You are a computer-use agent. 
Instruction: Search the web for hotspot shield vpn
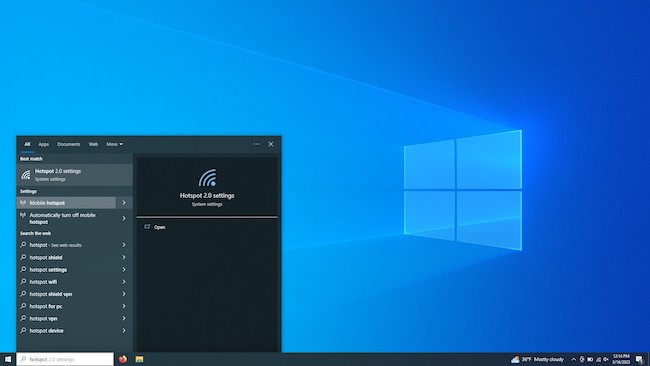click(66, 294)
